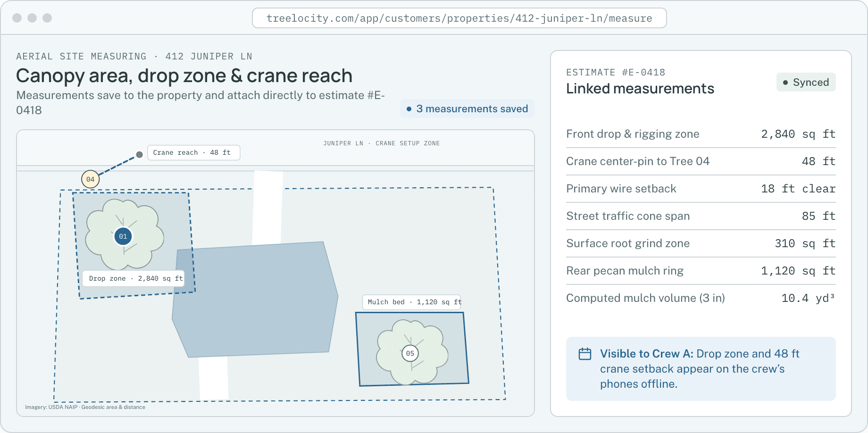
Task: Open the Crane reach 48 ft label
Action: pos(194,153)
